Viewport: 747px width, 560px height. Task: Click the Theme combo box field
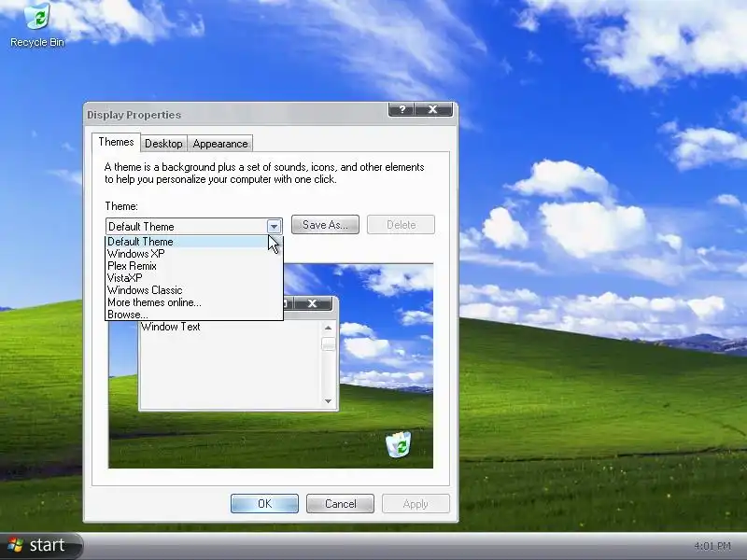point(194,226)
